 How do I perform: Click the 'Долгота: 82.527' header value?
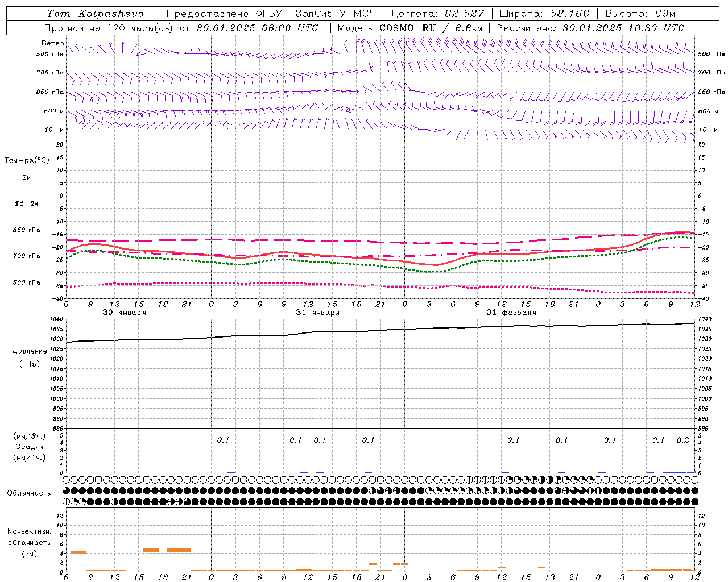tap(437, 14)
